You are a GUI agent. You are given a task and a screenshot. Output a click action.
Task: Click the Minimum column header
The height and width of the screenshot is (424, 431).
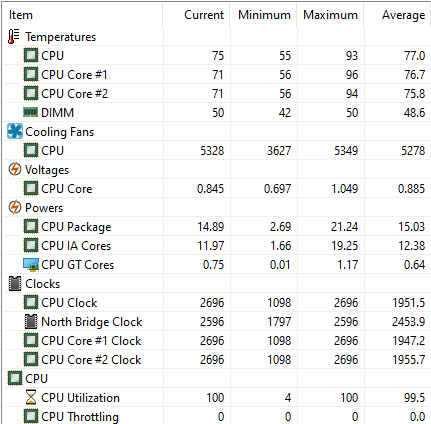[263, 15]
